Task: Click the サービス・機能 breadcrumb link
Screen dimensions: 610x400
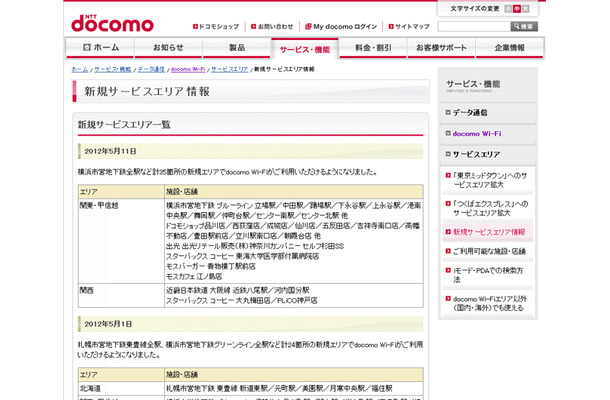Action: [x=112, y=69]
